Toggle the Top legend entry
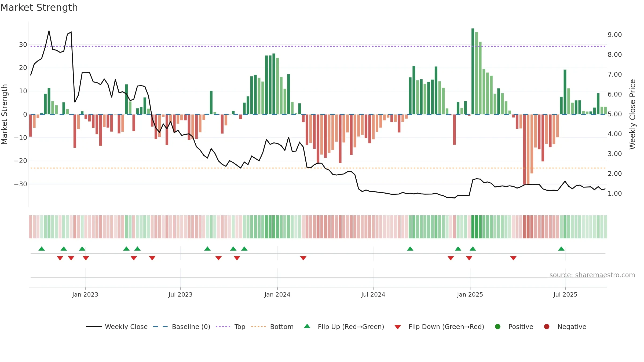This screenshot has width=644, height=362. (x=230, y=327)
